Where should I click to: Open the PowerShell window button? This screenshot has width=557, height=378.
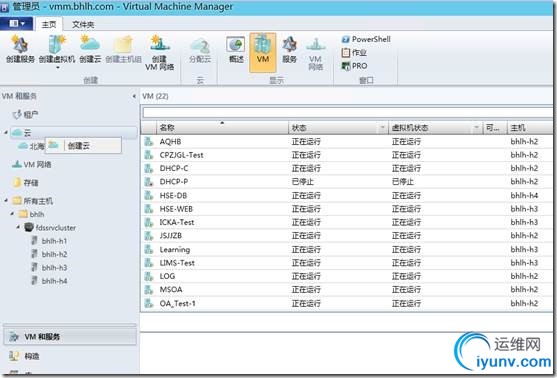(x=366, y=39)
